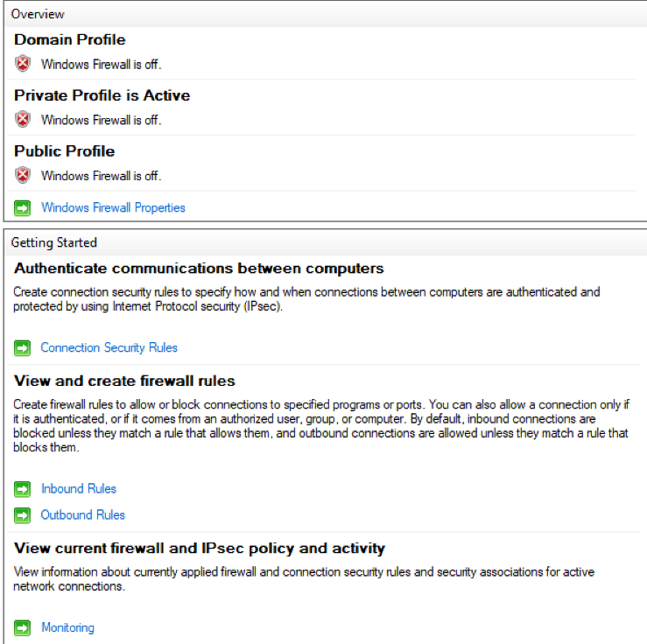Go to the Outbound Rules link
Viewport: 647px width, 644px height.
point(82,515)
